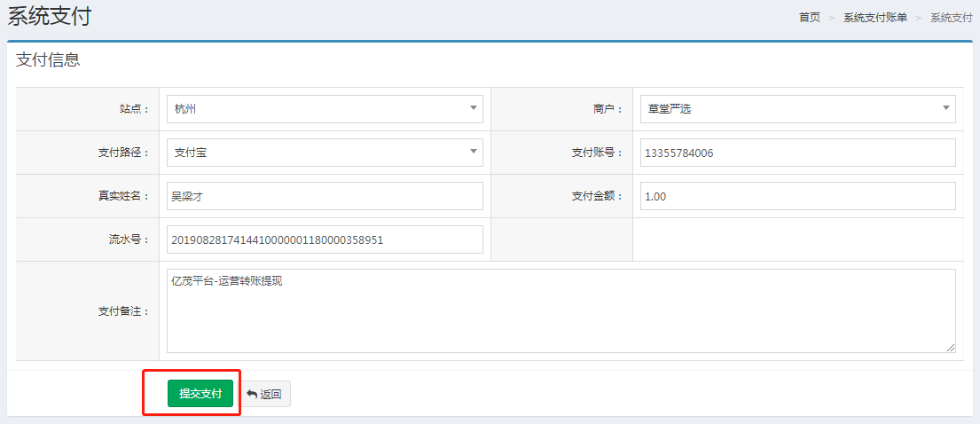Screen dimensions: 980x424
Task: Click inside the 支付备注 text area
Action: (561, 310)
